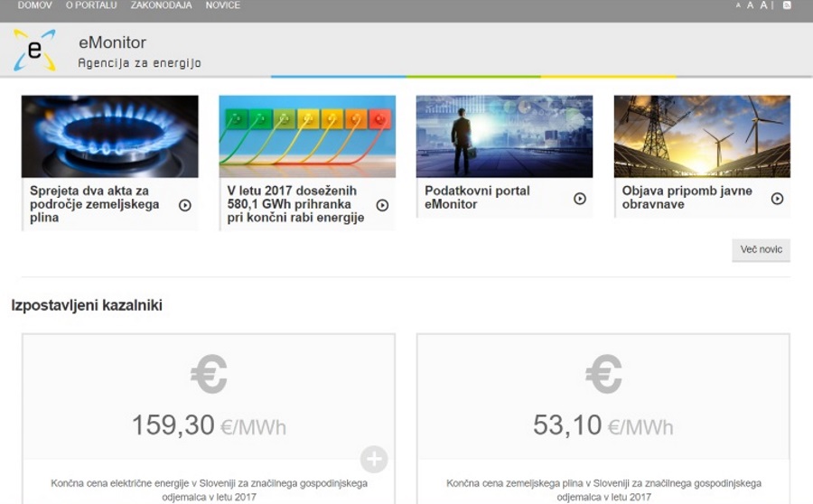This screenshot has height=504, width=813.
Task: Open the O PORTALU menu item
Action: point(91,5)
